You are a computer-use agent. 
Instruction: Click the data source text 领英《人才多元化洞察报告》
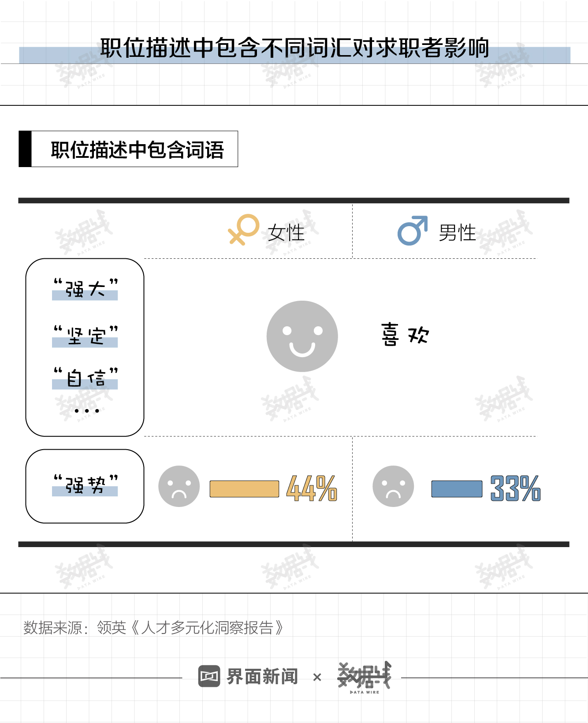190,627
